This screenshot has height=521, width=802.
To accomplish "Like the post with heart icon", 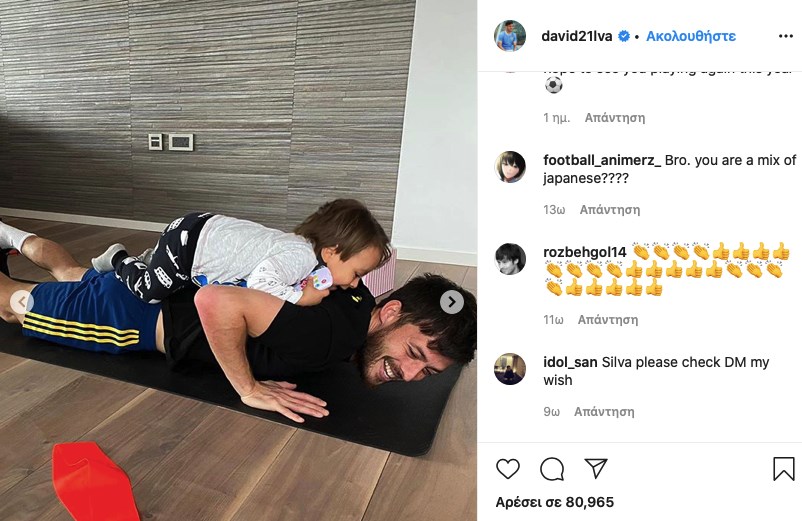I will coord(508,468).
